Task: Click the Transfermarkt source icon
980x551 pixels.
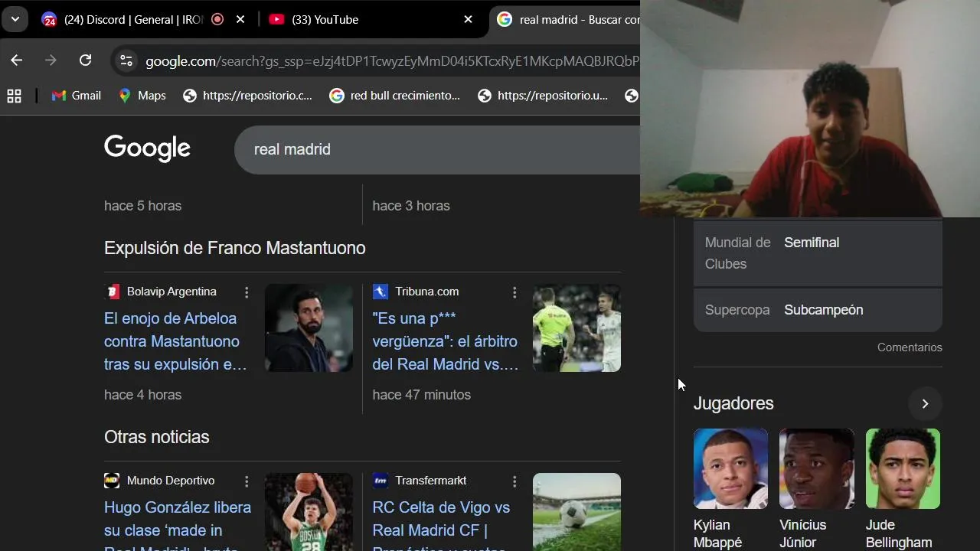Action: pyautogui.click(x=380, y=481)
